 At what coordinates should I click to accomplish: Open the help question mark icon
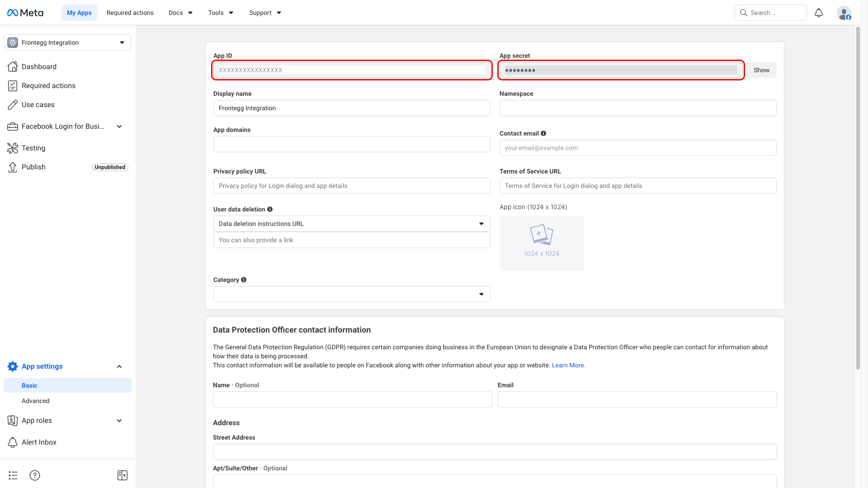click(x=35, y=475)
